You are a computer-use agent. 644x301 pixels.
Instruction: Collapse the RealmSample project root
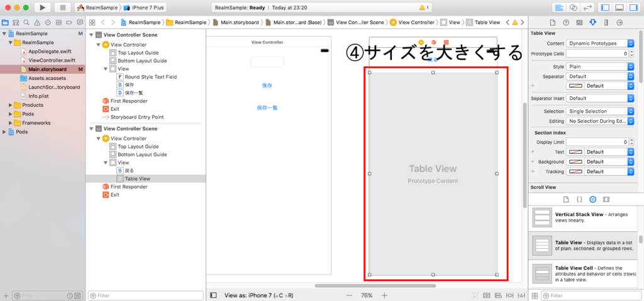[4, 34]
